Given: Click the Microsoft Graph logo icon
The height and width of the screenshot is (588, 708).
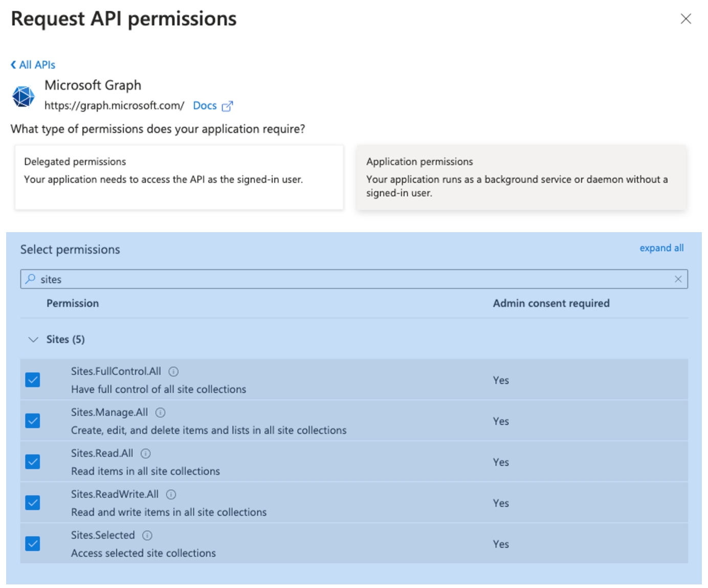Looking at the screenshot, I should [24, 96].
